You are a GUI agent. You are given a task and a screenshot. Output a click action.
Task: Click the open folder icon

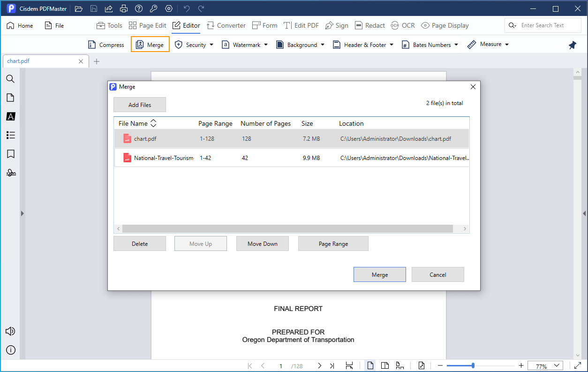coord(79,9)
